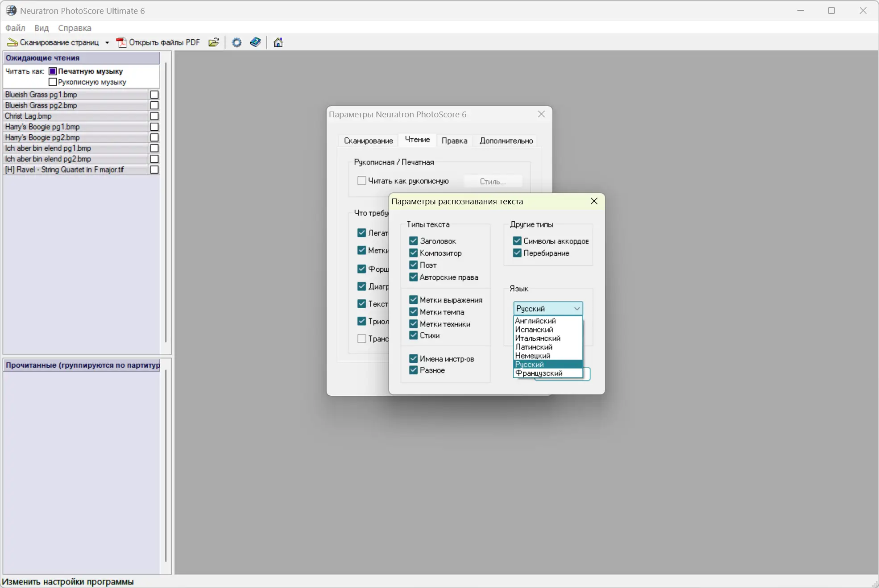Toggle the Символы аккордов checkbox
This screenshot has width=879, height=588.
coord(517,241)
